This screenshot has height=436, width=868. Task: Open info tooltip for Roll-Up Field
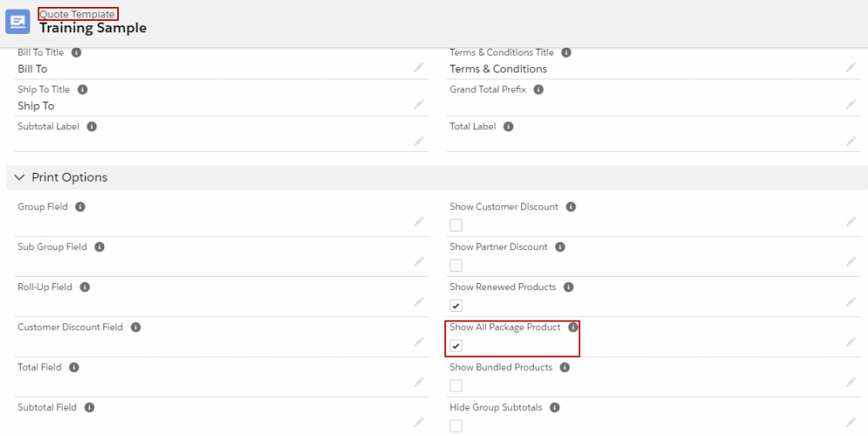pos(85,287)
